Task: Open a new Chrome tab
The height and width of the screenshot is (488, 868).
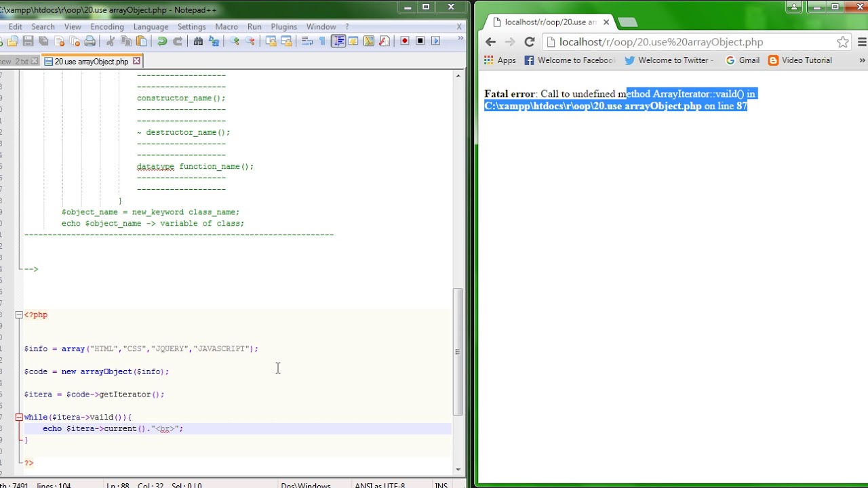Action: pos(628,22)
